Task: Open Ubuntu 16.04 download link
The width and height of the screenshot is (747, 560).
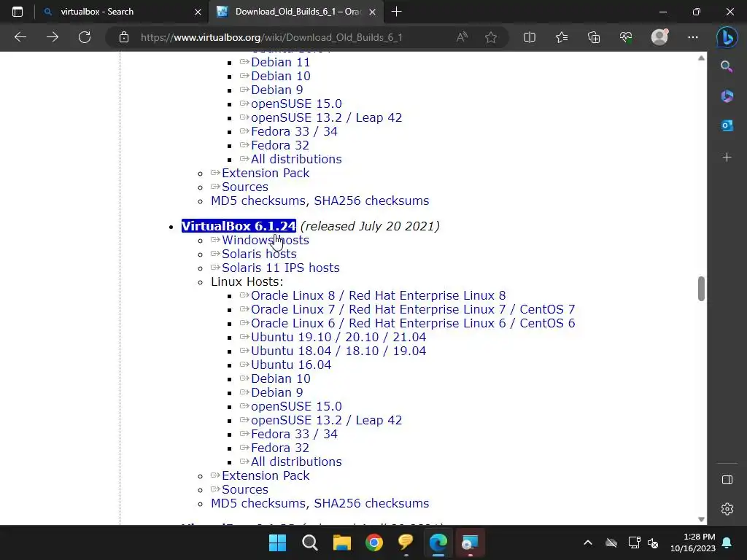Action: pos(291,365)
